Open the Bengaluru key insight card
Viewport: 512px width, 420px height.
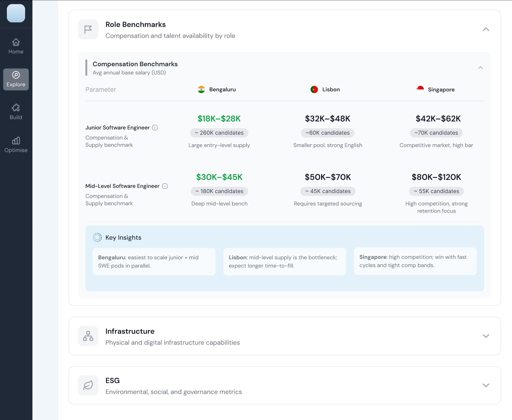point(154,262)
